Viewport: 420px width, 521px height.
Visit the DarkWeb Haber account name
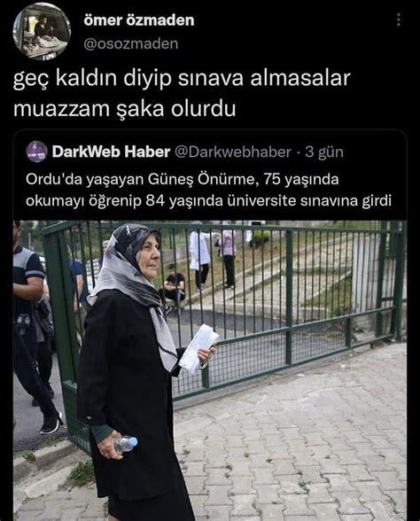111,152
